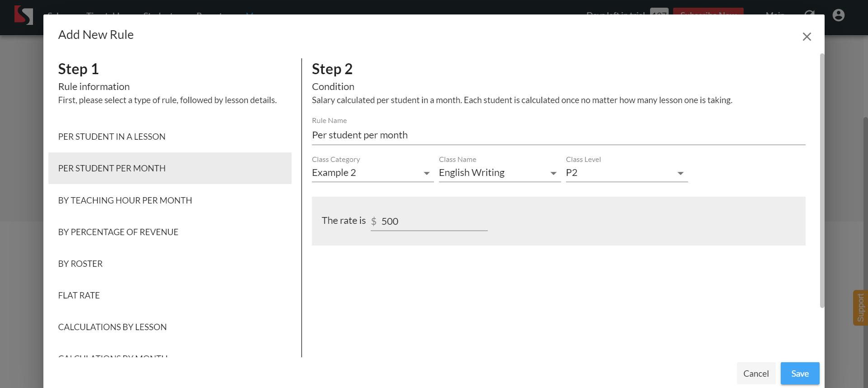The image size is (868, 388).
Task: Open the Class Level dropdown
Action: [x=627, y=173]
